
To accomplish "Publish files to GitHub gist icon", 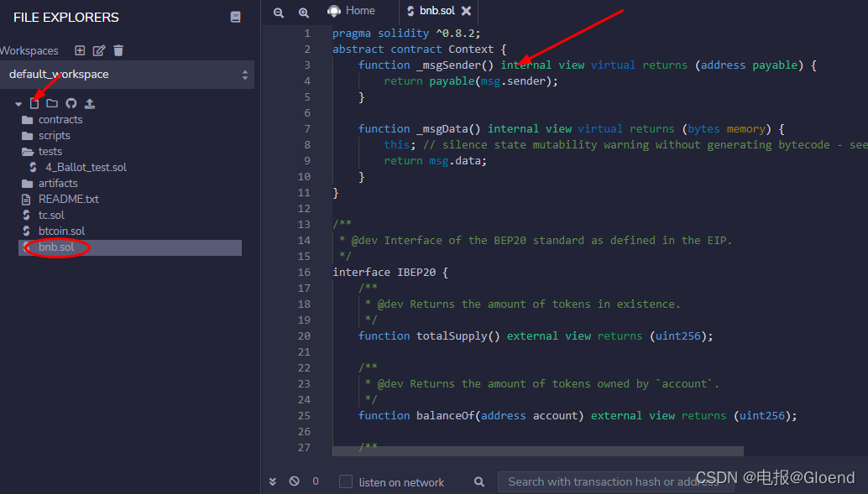I will 71,103.
